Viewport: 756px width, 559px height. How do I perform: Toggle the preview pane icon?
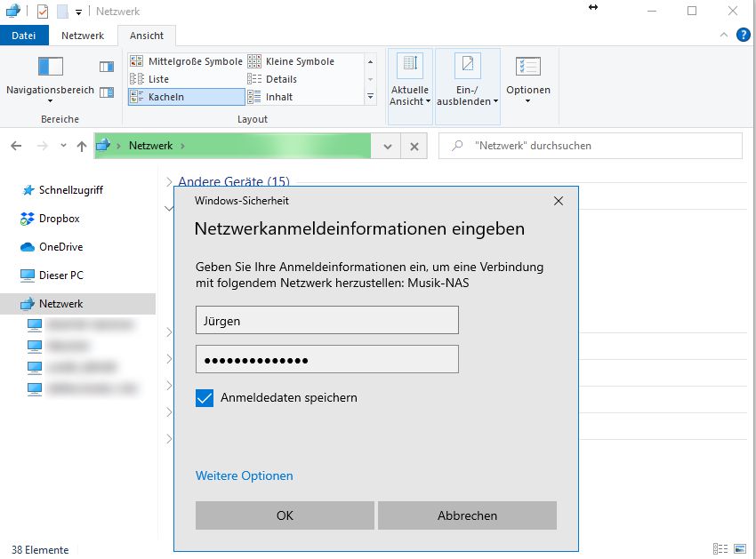click(x=107, y=67)
